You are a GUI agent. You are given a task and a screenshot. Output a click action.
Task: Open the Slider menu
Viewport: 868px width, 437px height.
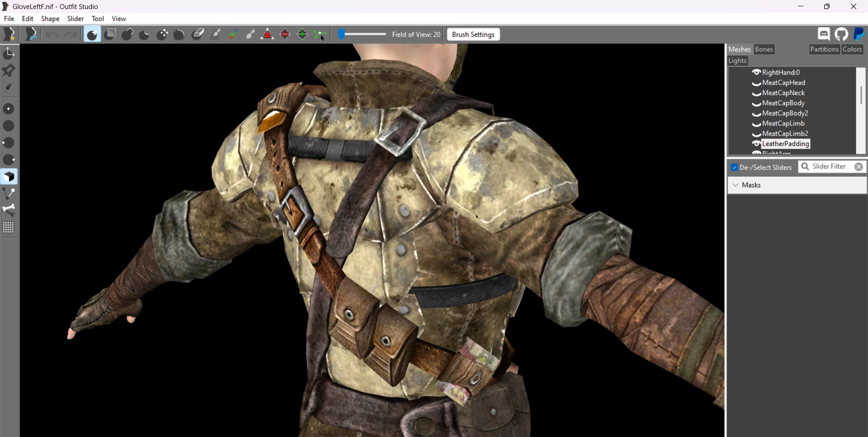(x=75, y=19)
